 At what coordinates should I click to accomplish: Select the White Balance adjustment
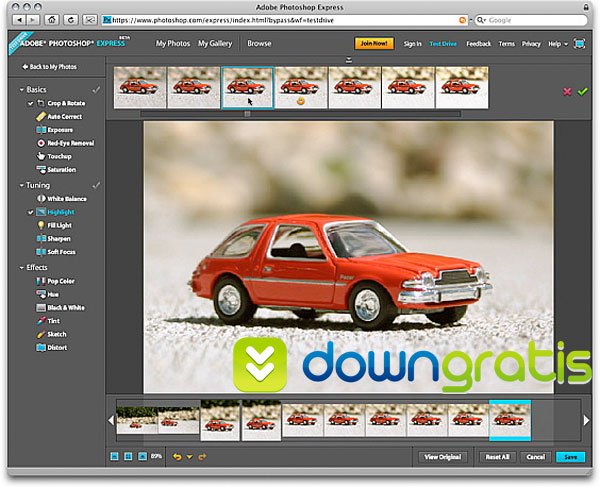pyautogui.click(x=66, y=199)
